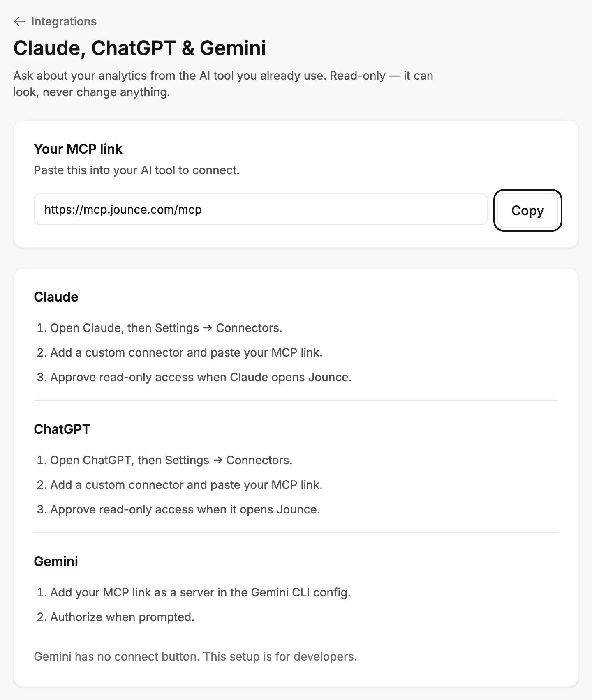Image resolution: width=592 pixels, height=700 pixels.
Task: Click the Claude section heading
Action: pos(56,297)
